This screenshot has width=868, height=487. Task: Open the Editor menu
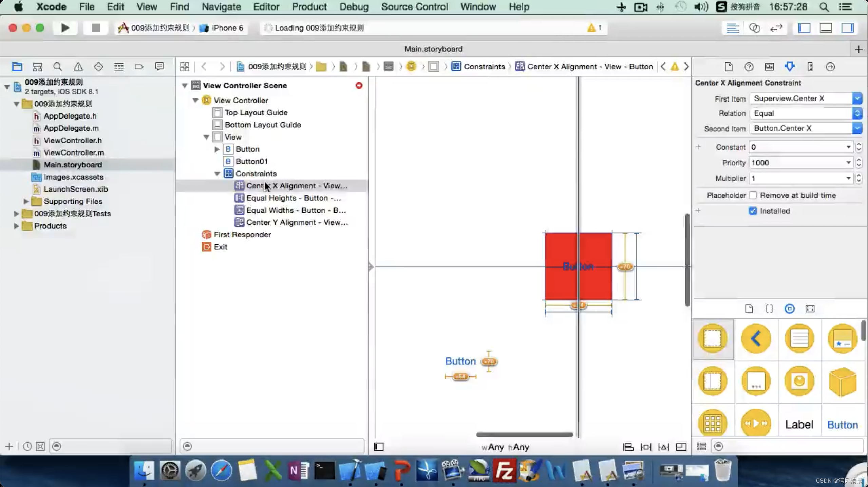coord(266,7)
